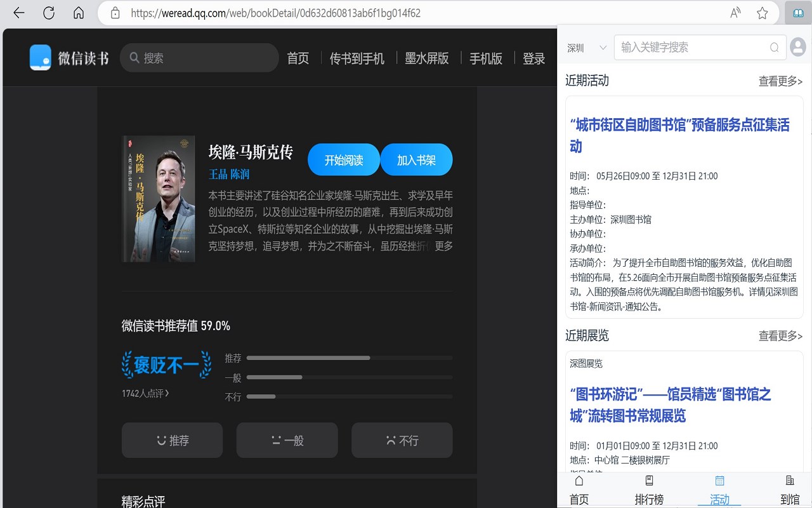Click the 微信读书推荐值 59.0% text

tap(176, 326)
